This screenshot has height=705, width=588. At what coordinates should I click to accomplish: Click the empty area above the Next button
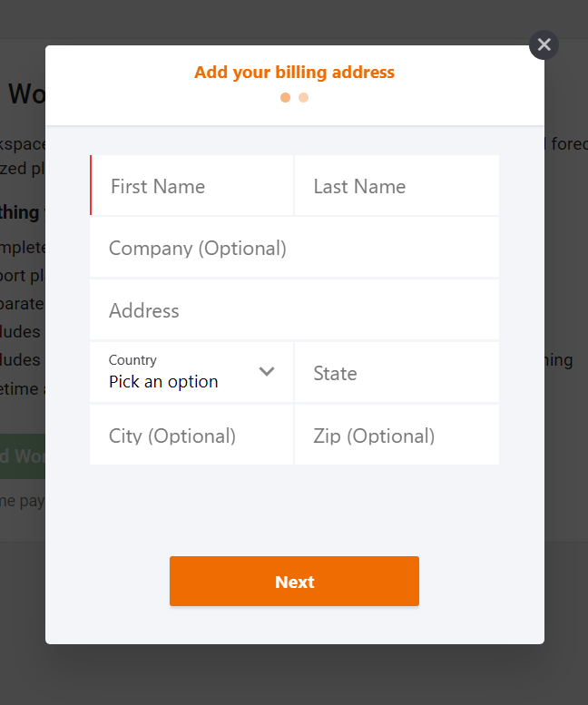pos(294,510)
